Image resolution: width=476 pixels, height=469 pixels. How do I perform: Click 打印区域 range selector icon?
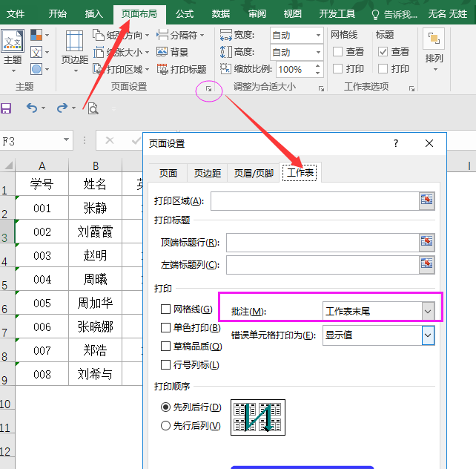tap(426, 200)
